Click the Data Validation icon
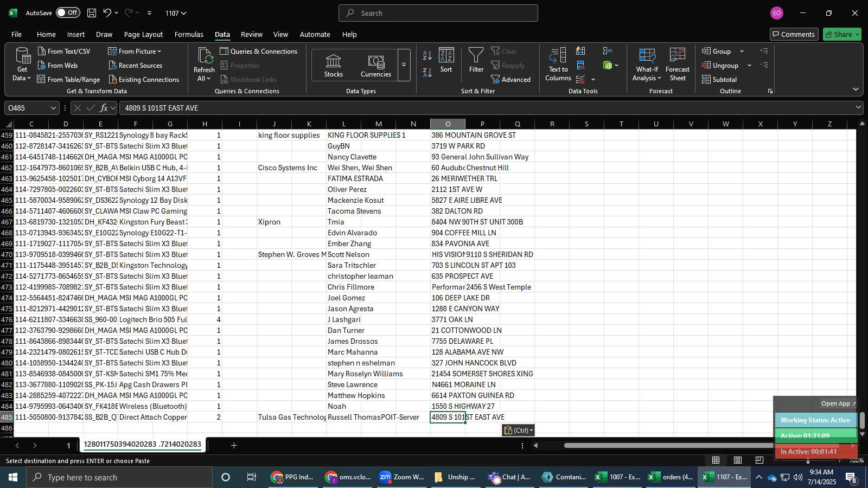 pos(580,80)
